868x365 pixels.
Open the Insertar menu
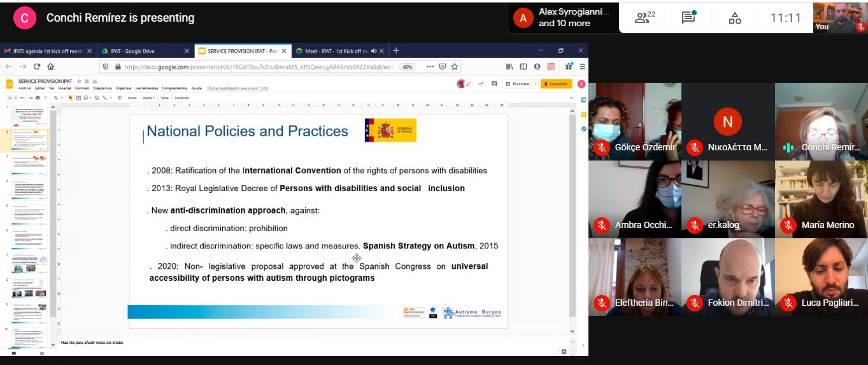pyautogui.click(x=65, y=88)
